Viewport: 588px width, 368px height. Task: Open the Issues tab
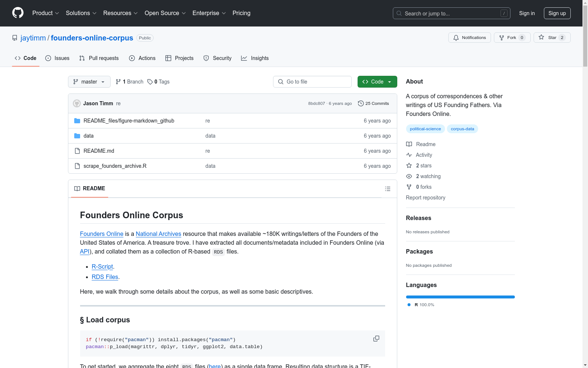[x=57, y=58]
